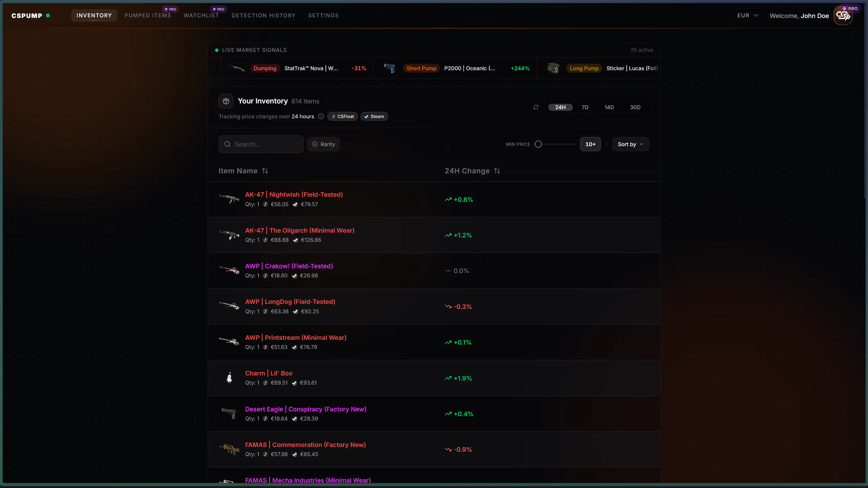Open AK-47 Nightwish (Field-Tested)
The height and width of the screenshot is (488, 868).
pyautogui.click(x=294, y=195)
